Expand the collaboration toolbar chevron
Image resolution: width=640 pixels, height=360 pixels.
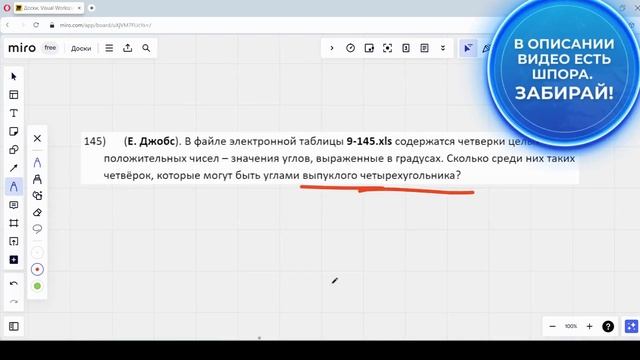(x=332, y=48)
